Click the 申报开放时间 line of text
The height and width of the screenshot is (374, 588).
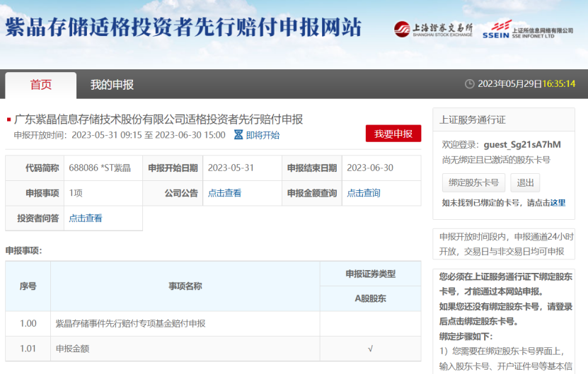coord(120,135)
